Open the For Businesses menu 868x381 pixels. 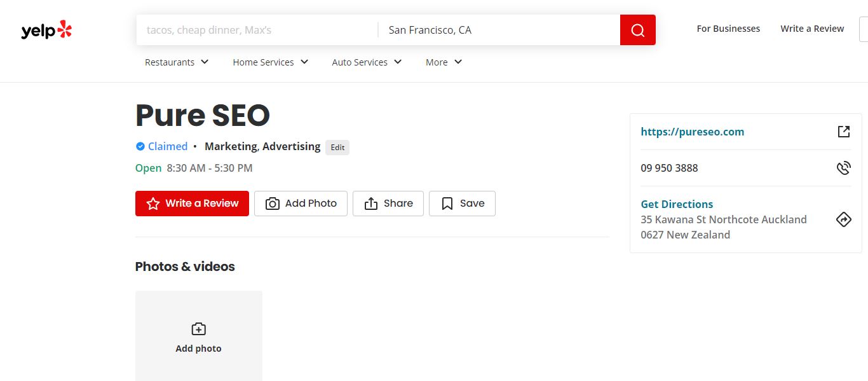coord(728,29)
